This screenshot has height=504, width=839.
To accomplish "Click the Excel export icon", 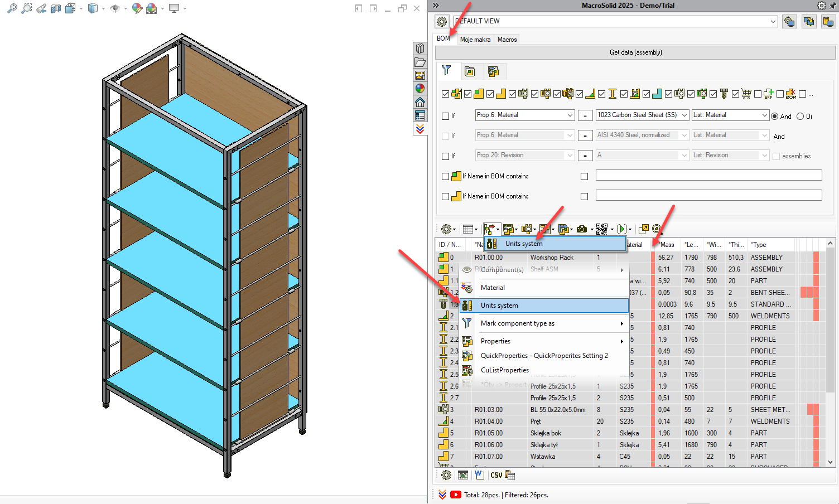I will tap(463, 475).
